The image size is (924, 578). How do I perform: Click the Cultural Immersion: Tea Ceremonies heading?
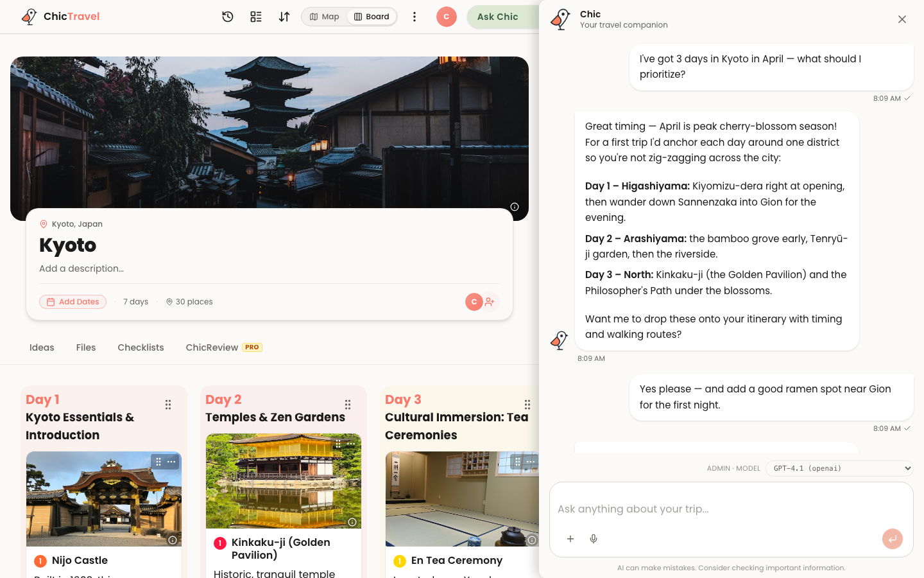click(x=457, y=426)
